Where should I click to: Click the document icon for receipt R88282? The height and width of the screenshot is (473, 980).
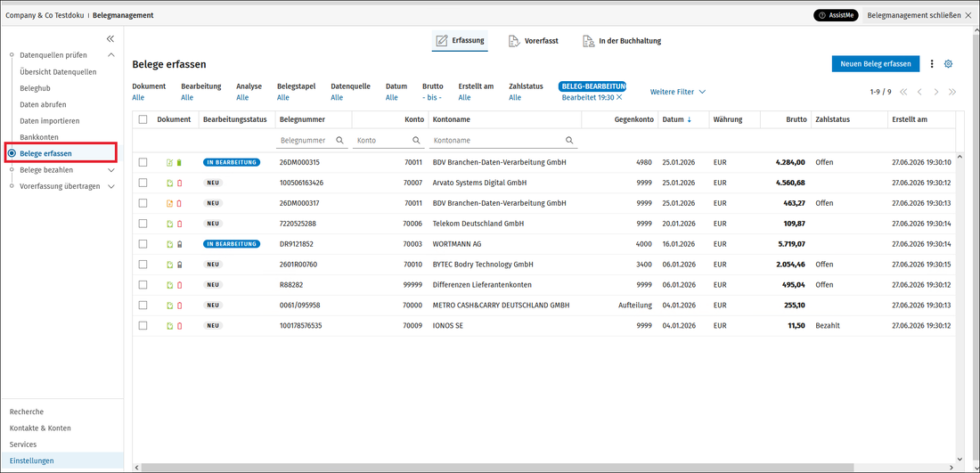pos(169,285)
